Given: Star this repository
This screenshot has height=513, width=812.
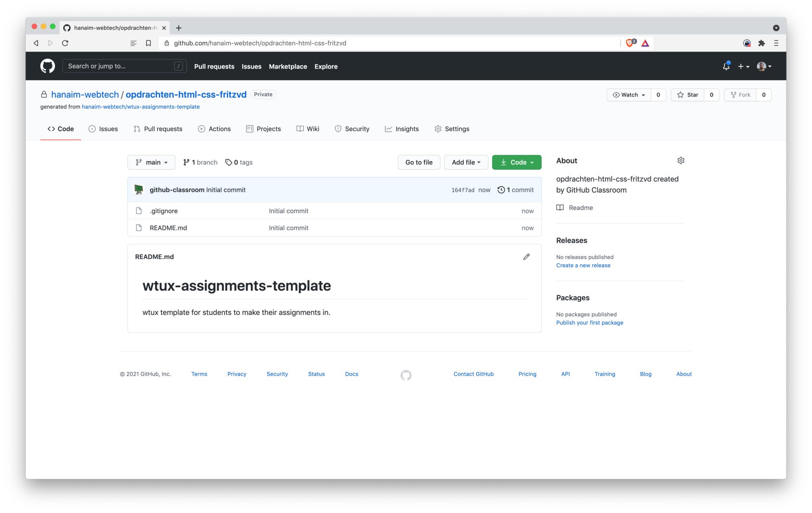Looking at the screenshot, I should [x=688, y=95].
